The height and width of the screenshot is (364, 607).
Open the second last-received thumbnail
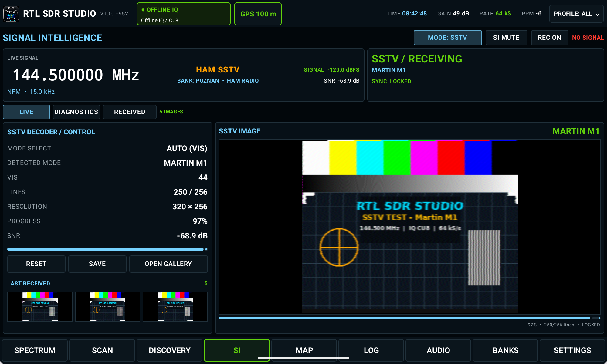(107, 306)
